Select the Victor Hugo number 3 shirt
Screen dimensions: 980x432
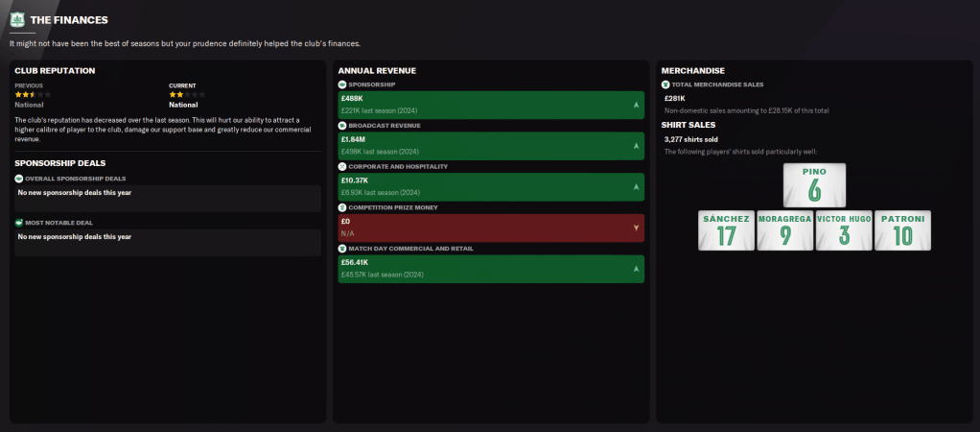click(844, 231)
